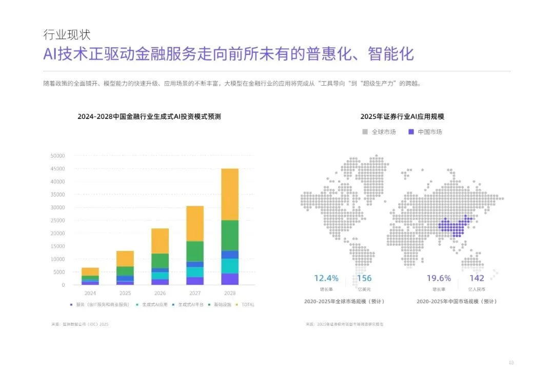Viewport: 554px width, 392px height.
Task: Click the 15000 y-axis label
Action: (57, 246)
